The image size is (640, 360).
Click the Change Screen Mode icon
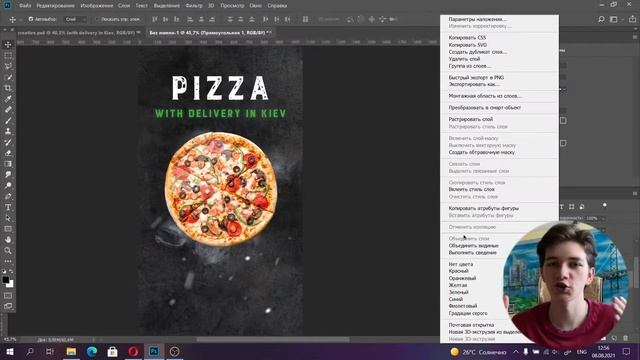tap(8, 306)
